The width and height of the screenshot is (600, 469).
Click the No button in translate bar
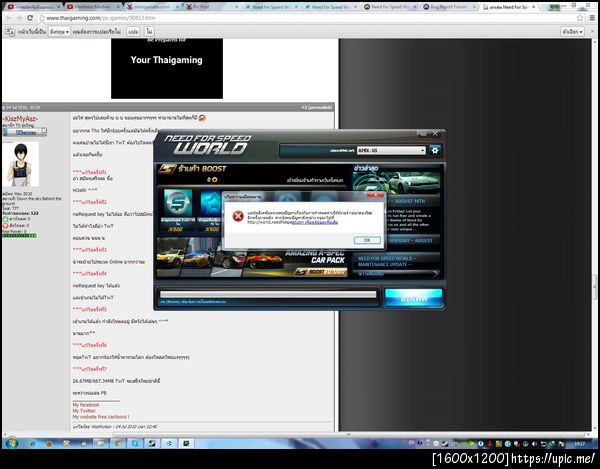point(149,32)
